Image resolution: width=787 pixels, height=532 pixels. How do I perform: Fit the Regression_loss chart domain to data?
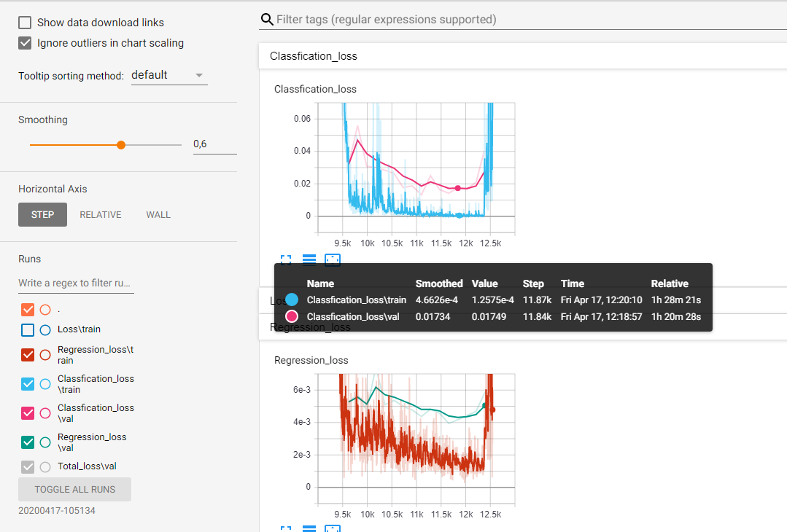pos(333,528)
